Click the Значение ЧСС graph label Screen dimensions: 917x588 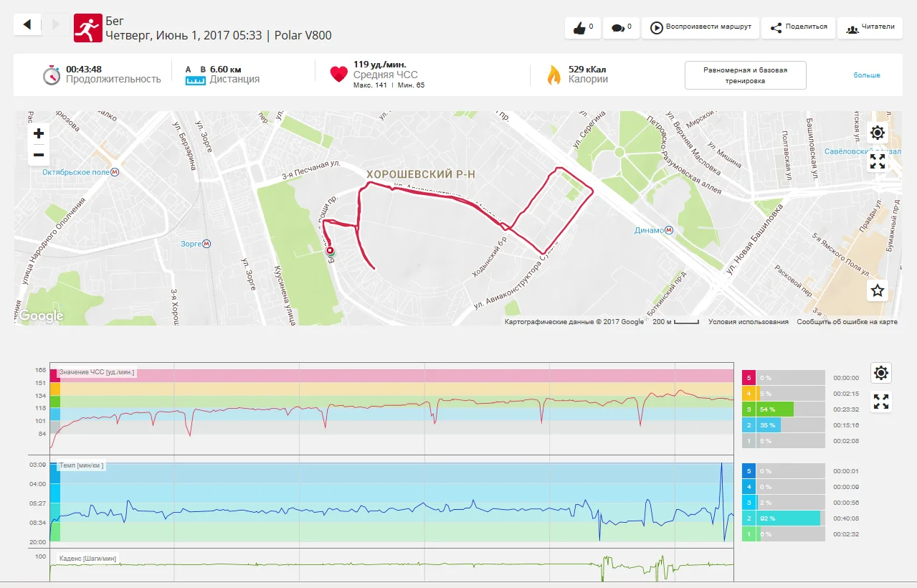coord(97,373)
